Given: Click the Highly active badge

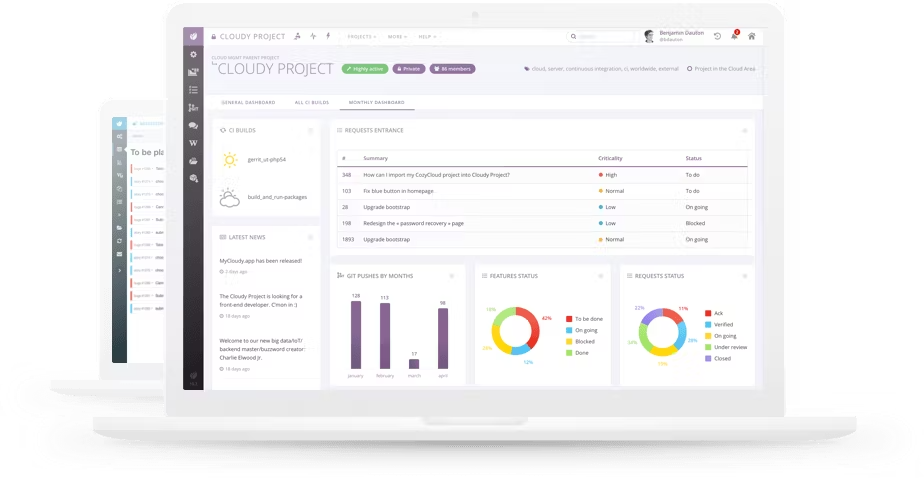Looking at the screenshot, I should pos(365,69).
